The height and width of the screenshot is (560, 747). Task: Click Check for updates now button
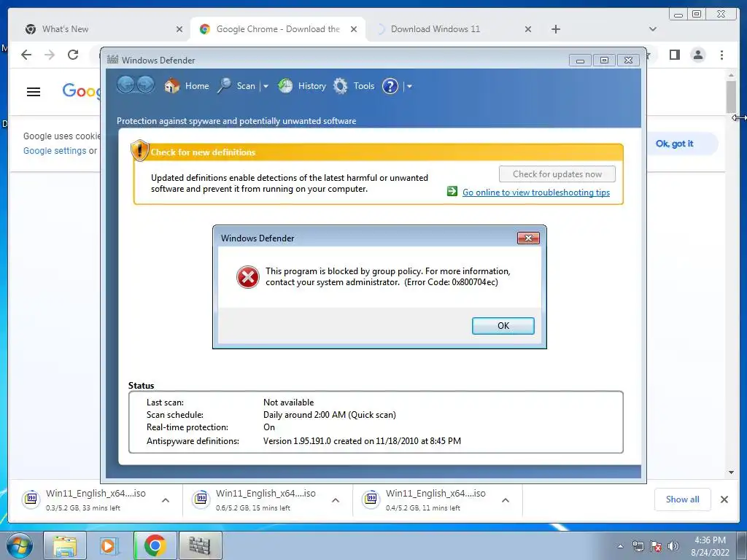(x=557, y=174)
